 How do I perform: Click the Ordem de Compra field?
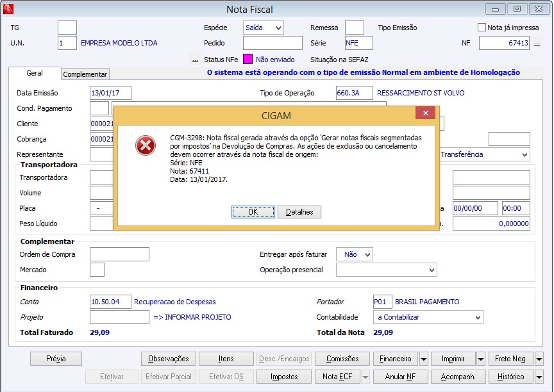119,254
